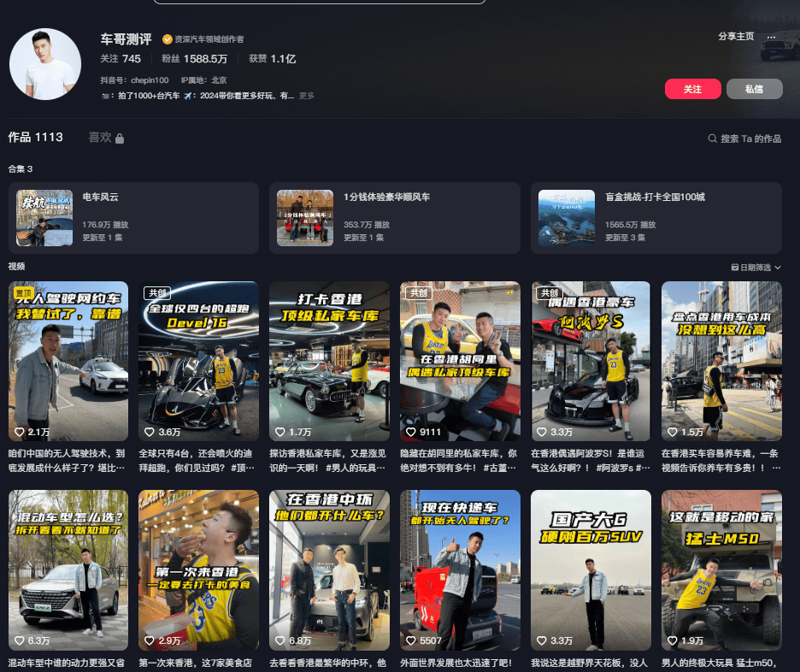
Task: Click caption 咱们中国的无人驾驶技术
Action: pos(67,460)
